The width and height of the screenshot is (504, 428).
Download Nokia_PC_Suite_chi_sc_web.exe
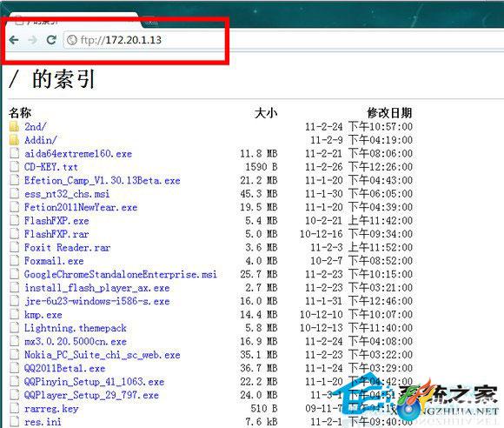tap(103, 355)
